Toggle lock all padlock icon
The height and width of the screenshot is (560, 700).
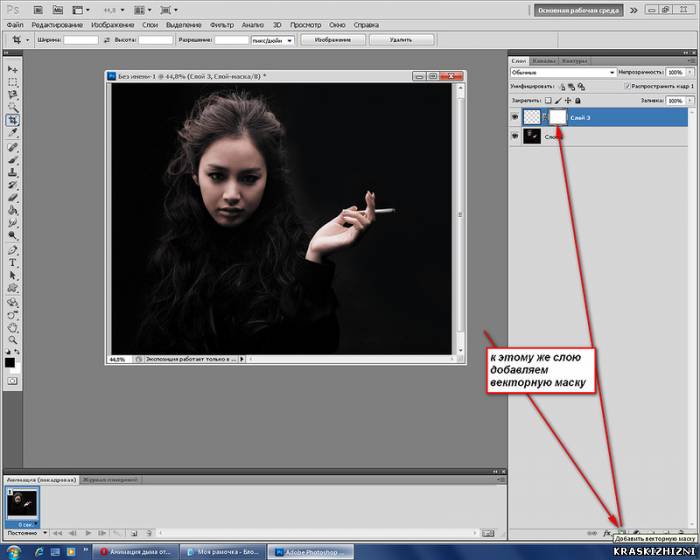578,100
